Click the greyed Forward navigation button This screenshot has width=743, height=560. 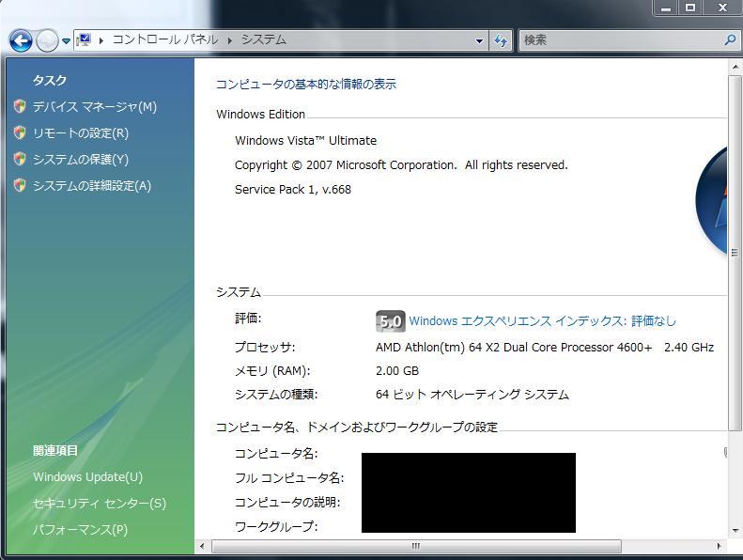pos(47,40)
